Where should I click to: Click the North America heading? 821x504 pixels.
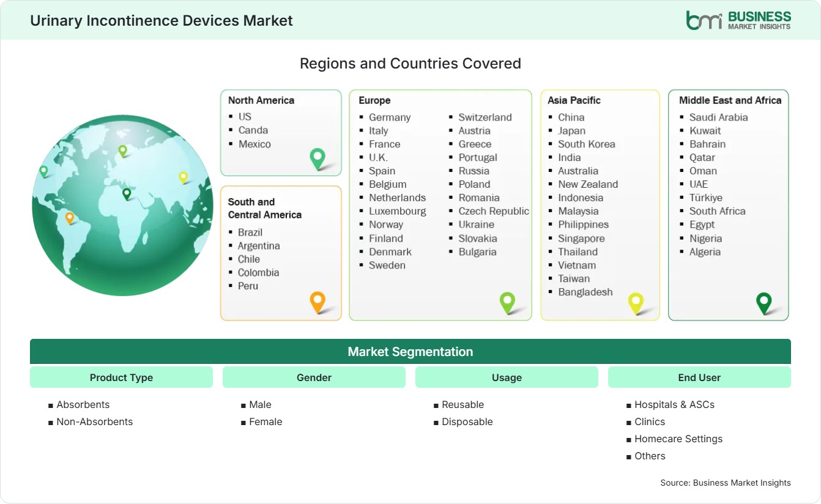[x=261, y=100]
